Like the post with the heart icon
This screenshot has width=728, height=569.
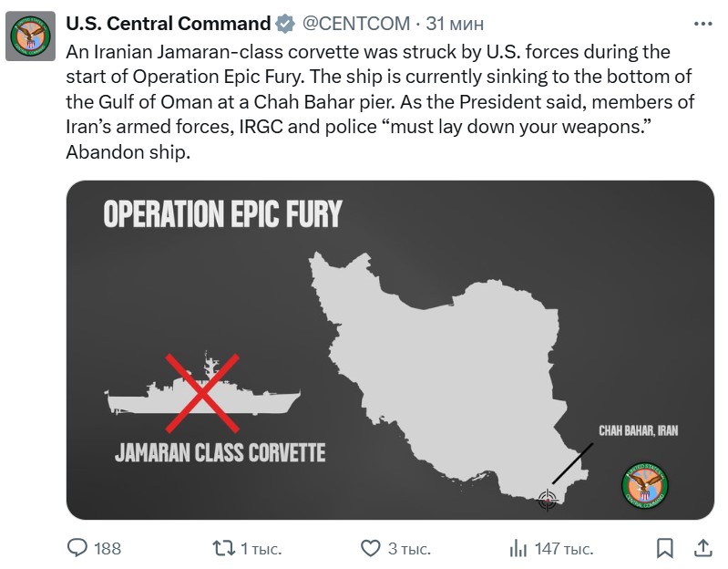pos(370,548)
